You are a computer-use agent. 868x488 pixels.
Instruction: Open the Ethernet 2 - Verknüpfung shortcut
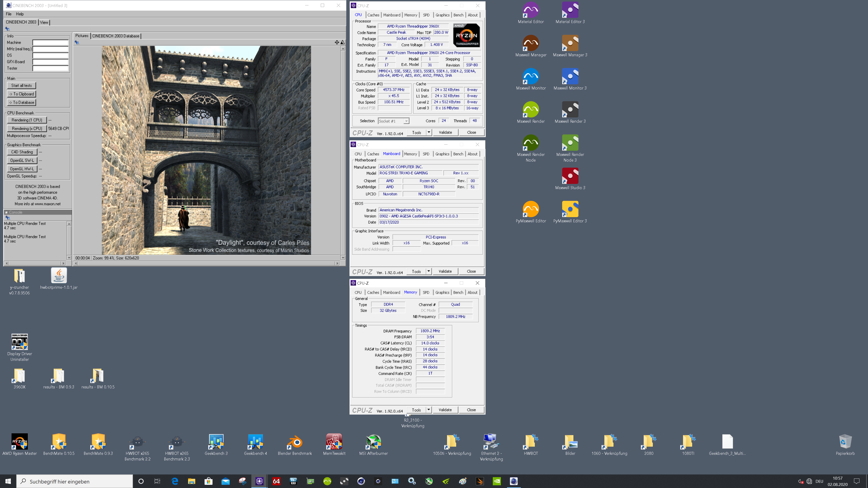(491, 448)
